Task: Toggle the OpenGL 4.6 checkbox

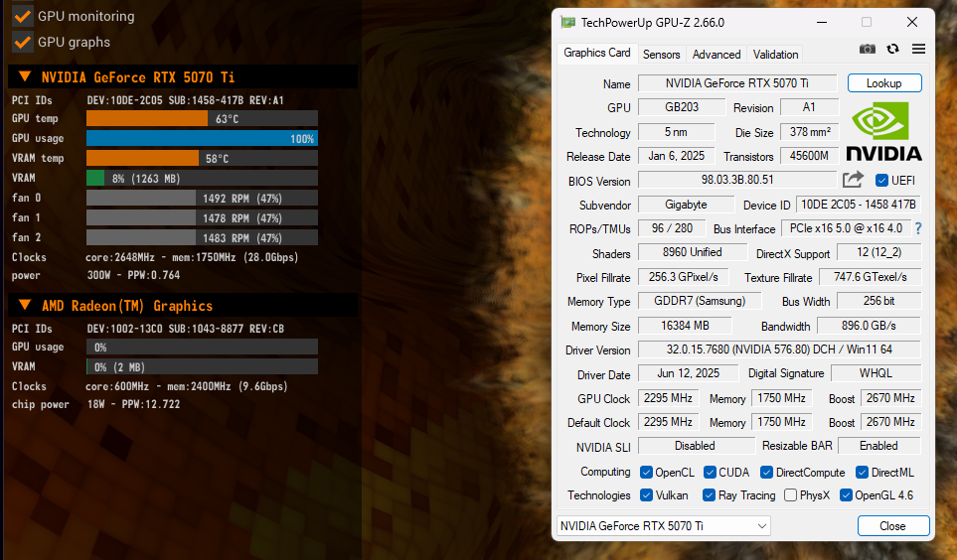Action: [846, 494]
